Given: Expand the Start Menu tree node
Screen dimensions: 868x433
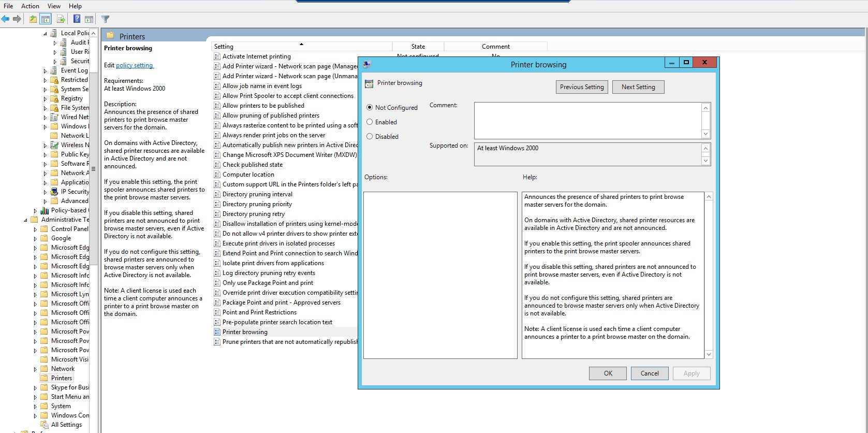Looking at the screenshot, I should [x=35, y=397].
